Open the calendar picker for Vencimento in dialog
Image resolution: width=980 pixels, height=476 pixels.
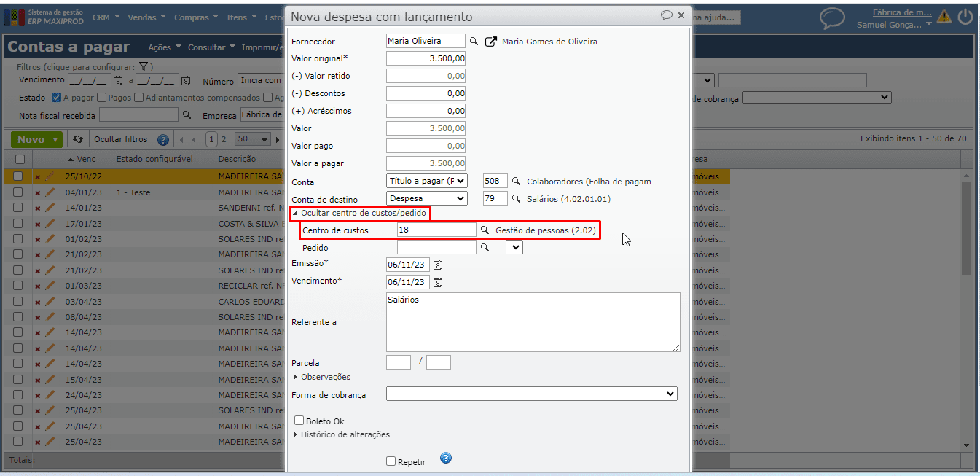point(438,282)
